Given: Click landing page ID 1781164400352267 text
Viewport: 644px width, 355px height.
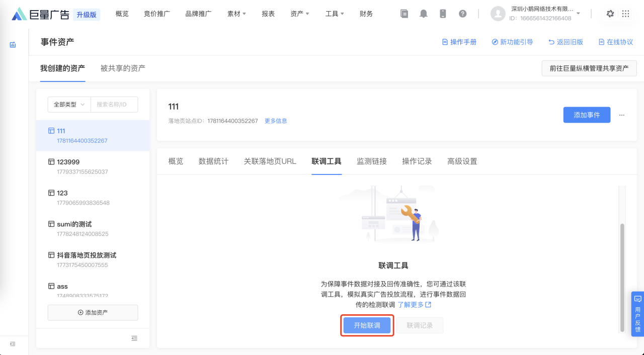Looking at the screenshot, I should point(232,121).
